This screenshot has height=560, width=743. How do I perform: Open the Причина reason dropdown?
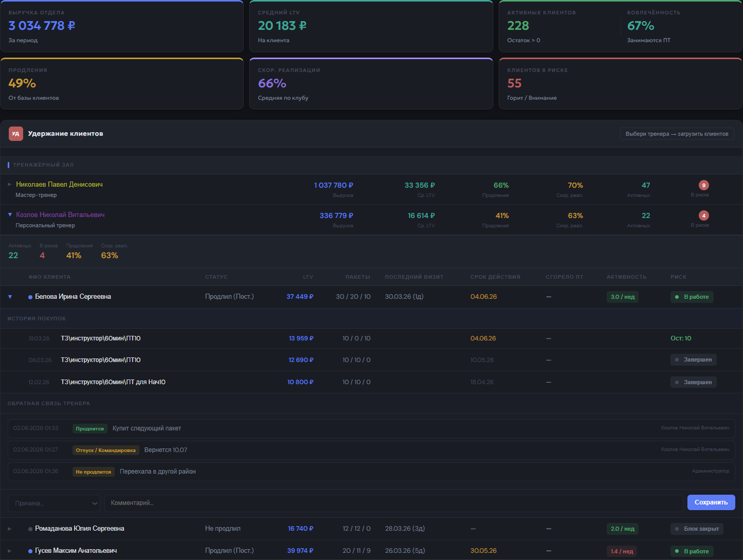coord(54,503)
